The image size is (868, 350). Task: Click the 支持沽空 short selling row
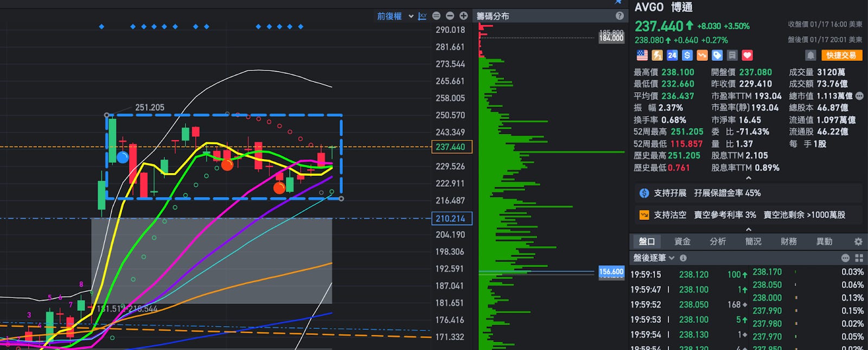[748, 215]
